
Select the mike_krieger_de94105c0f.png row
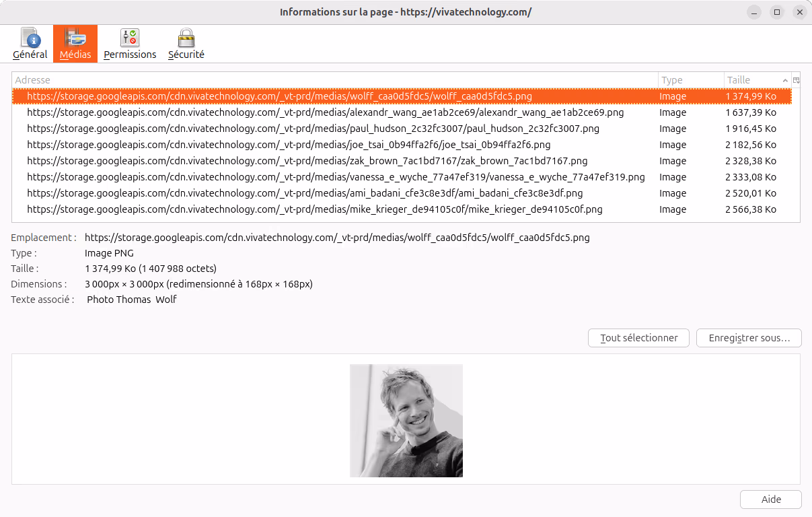(x=402, y=209)
